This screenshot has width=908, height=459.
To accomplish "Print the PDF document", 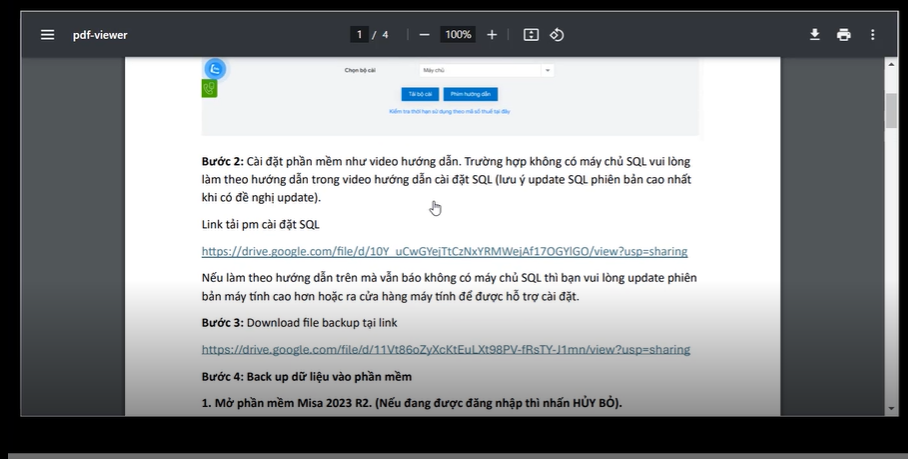I will point(844,35).
